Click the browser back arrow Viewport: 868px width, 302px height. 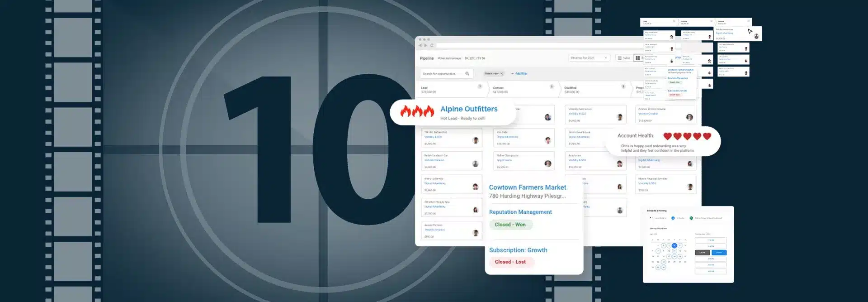420,45
